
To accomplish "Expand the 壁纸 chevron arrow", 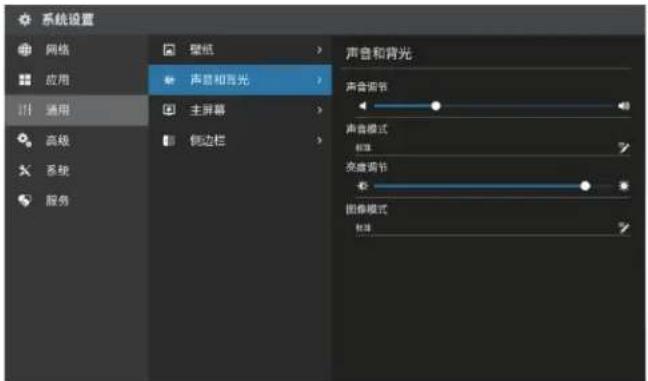I will tap(319, 50).
